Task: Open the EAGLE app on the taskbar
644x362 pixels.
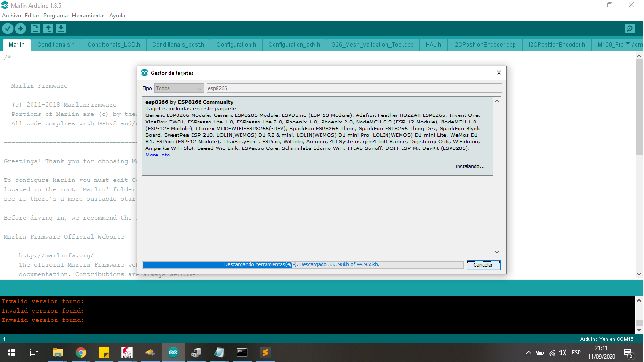Action: (x=127, y=353)
